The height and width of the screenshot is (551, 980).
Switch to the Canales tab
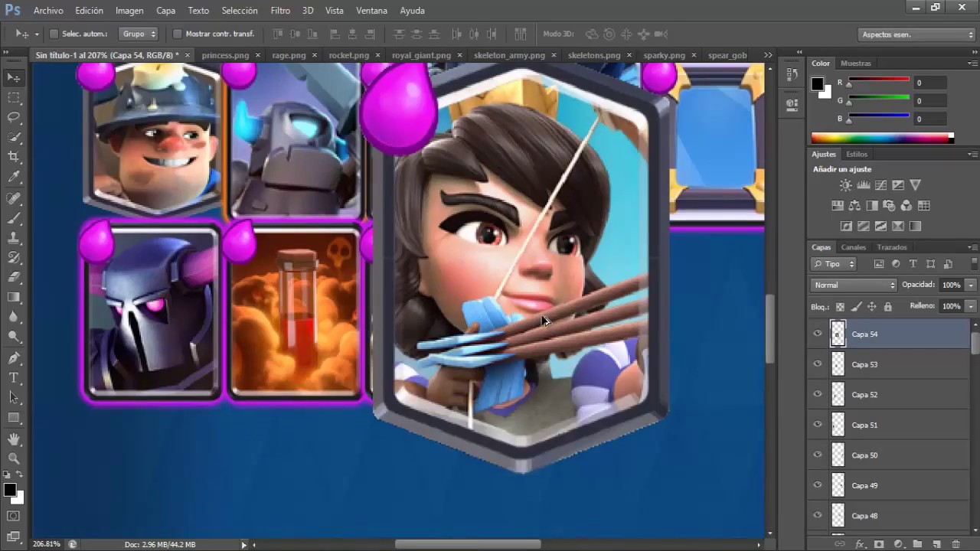pyautogui.click(x=854, y=247)
